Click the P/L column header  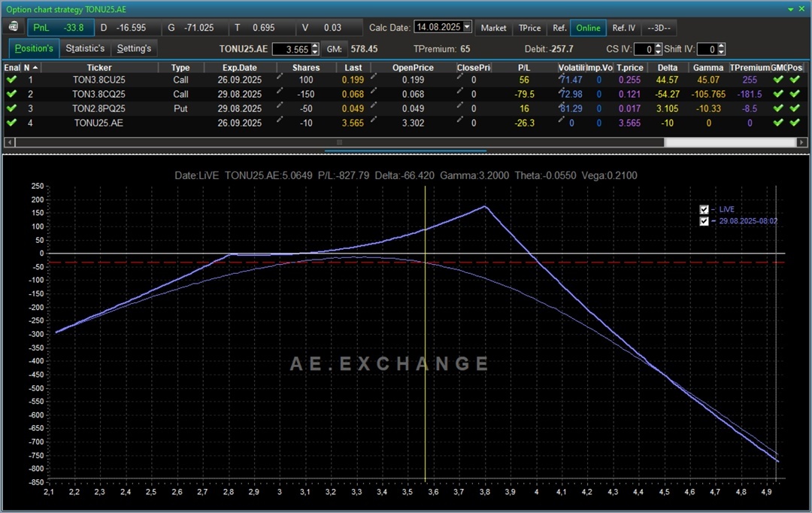click(524, 68)
